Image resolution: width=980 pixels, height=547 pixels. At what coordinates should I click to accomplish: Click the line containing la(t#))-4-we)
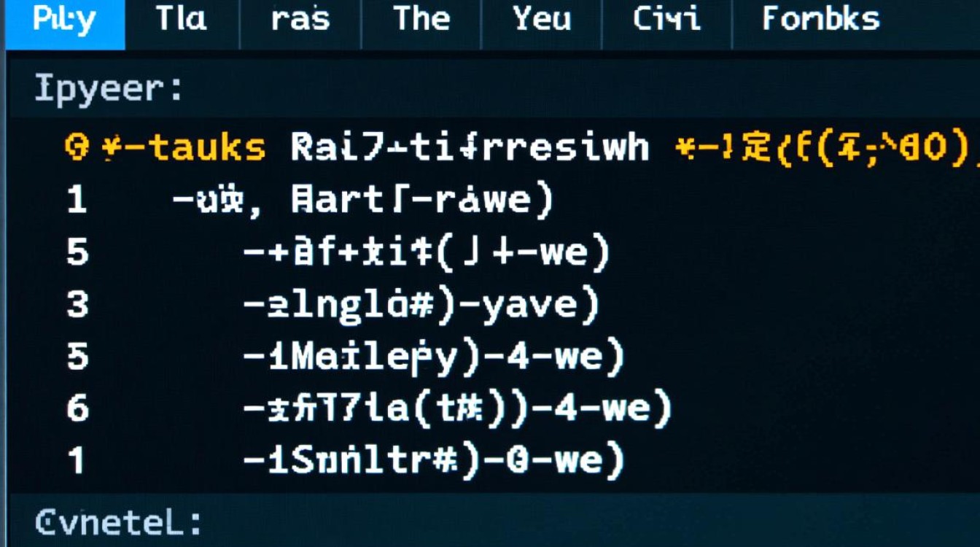tap(456, 408)
